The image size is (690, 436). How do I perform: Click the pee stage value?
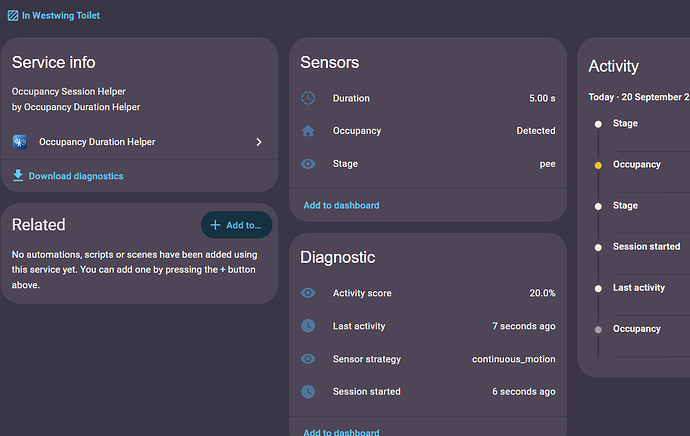(x=547, y=164)
